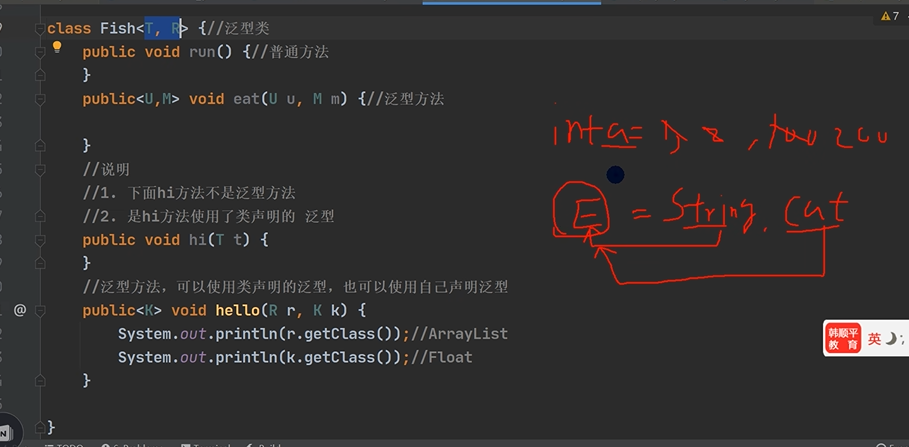
Task: Click the //Float comment
Action: pos(442,357)
